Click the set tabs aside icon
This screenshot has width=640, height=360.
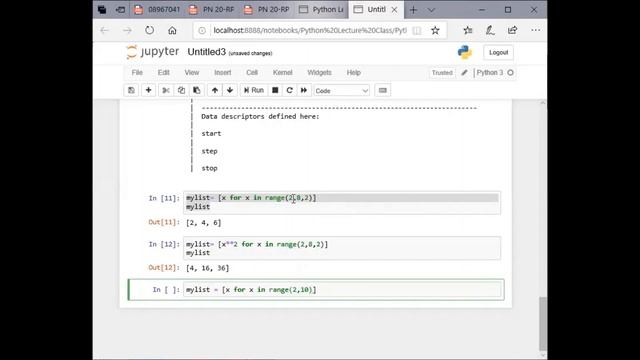[120, 9]
